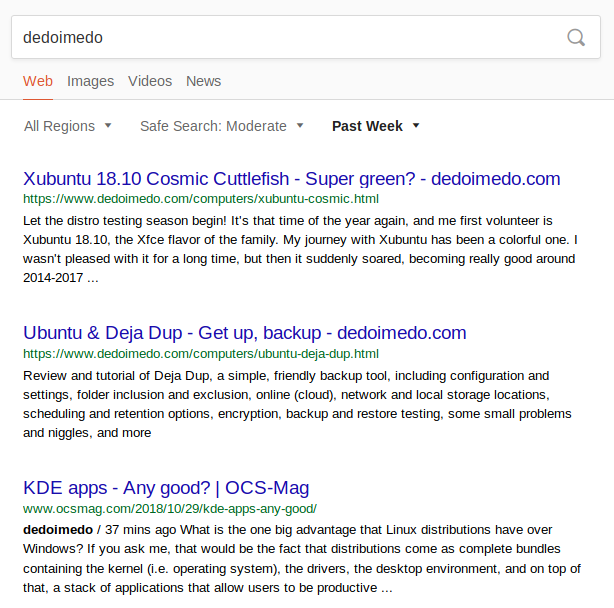Select the Web tab
Viewport: 614px width, 608px height.
pyautogui.click(x=38, y=81)
